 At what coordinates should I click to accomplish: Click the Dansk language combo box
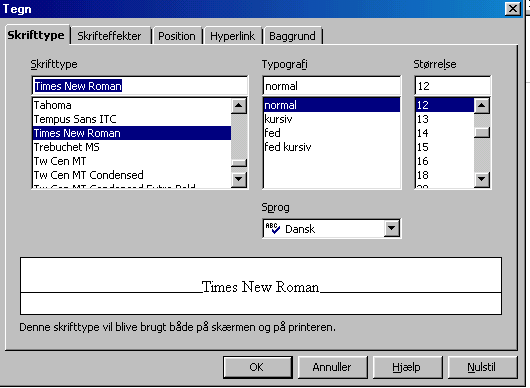pos(332,229)
